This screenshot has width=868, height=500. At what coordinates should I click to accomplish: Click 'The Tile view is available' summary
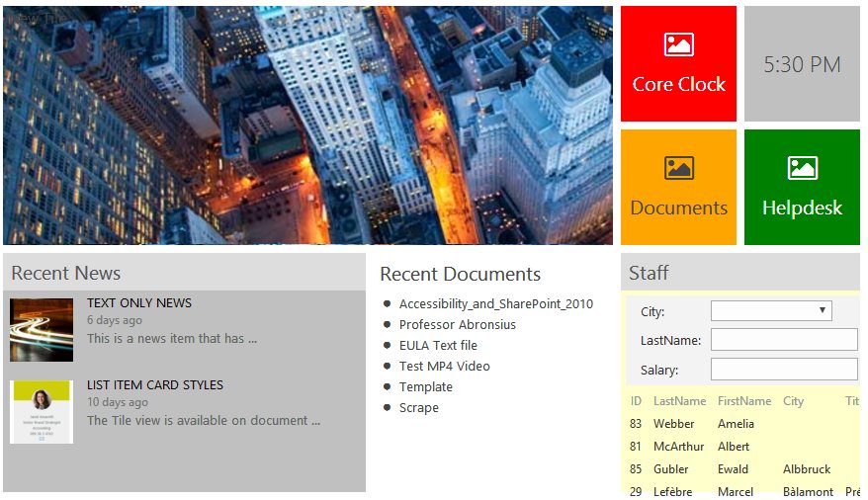204,420
